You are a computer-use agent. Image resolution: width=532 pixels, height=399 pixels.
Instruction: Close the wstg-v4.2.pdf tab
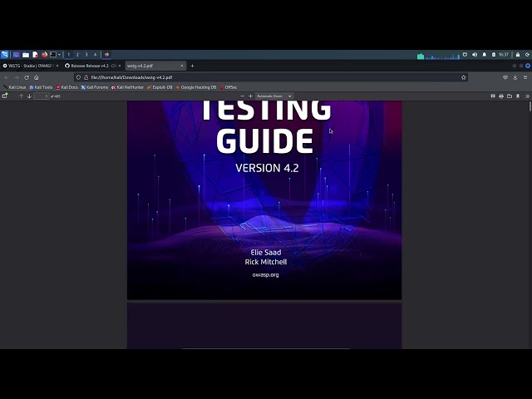pos(182,66)
